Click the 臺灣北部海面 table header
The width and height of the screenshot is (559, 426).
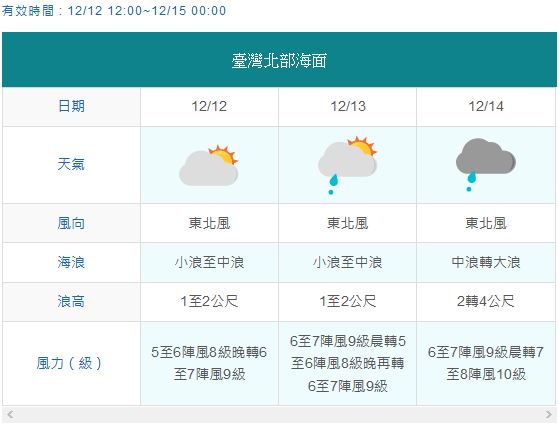pyautogui.click(x=280, y=60)
